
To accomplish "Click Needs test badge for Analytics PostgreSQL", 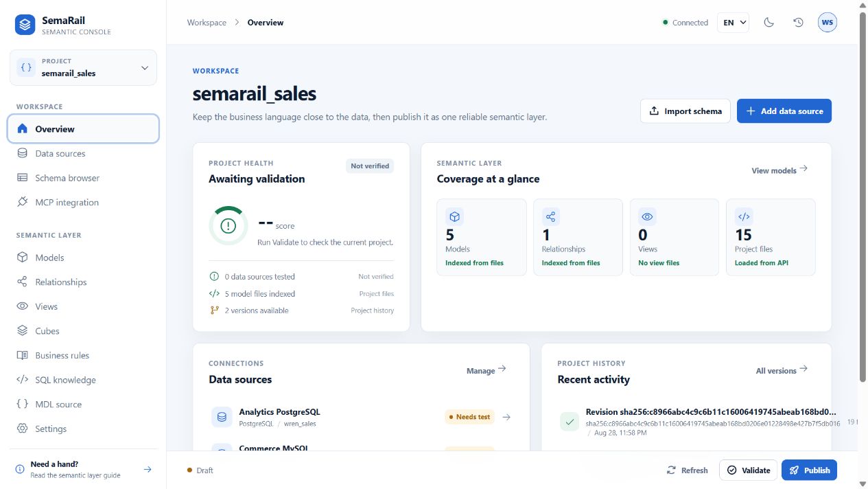I will pyautogui.click(x=469, y=417).
